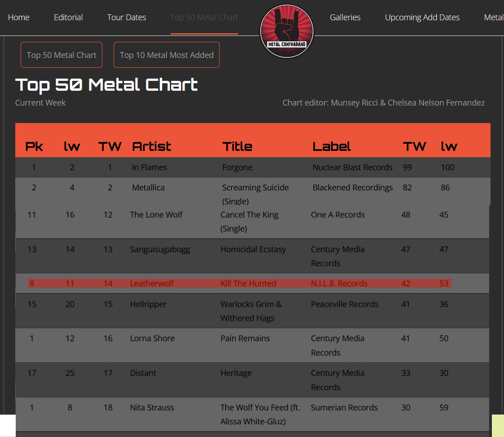Click the Artist column header
Image resolution: width=504 pixels, height=437 pixels.
(152, 146)
